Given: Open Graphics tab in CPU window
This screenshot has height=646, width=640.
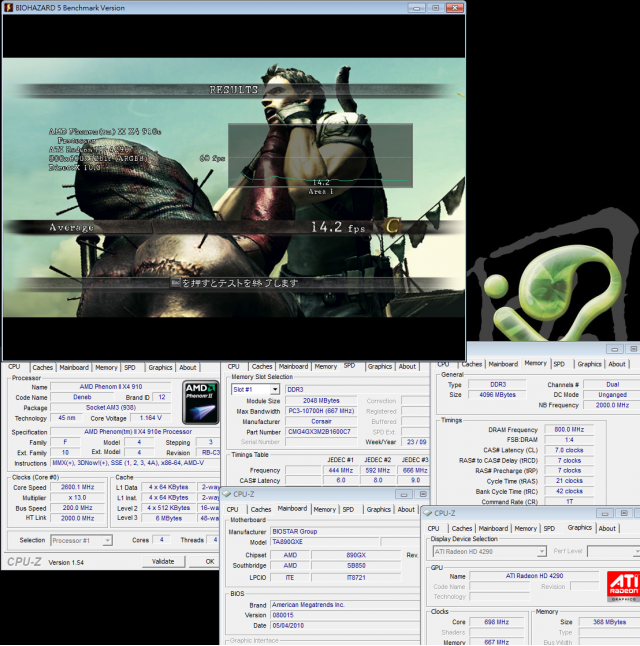Looking at the screenshot, I should click(x=160, y=367).
